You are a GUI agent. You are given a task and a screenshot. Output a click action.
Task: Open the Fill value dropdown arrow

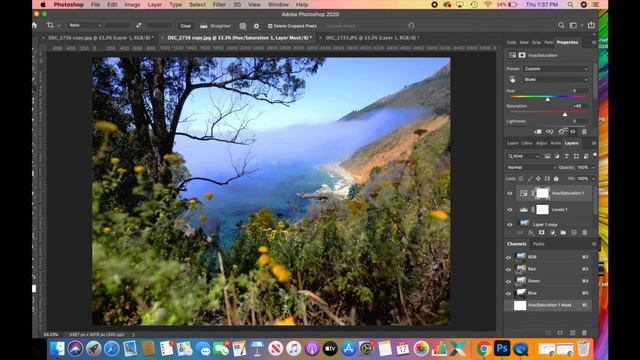tap(593, 179)
